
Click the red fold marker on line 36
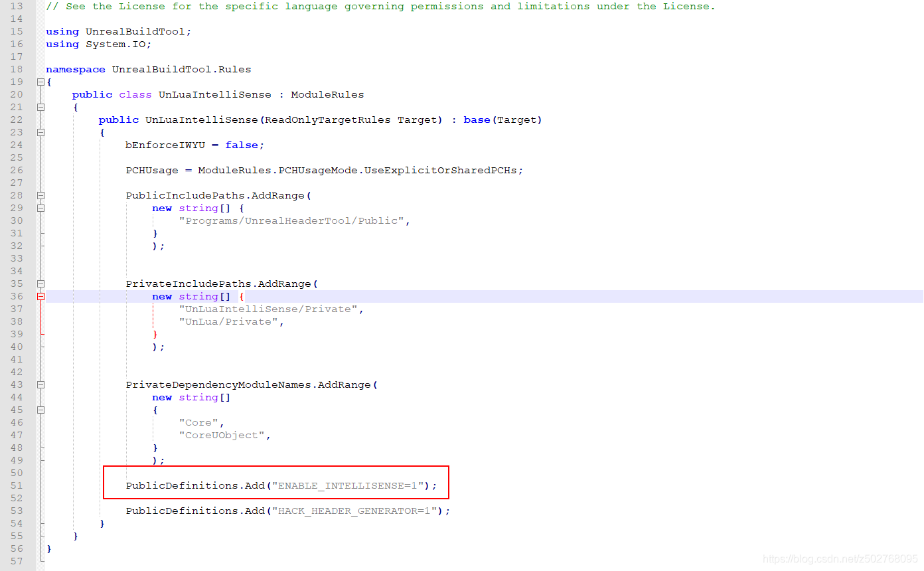pos(41,296)
